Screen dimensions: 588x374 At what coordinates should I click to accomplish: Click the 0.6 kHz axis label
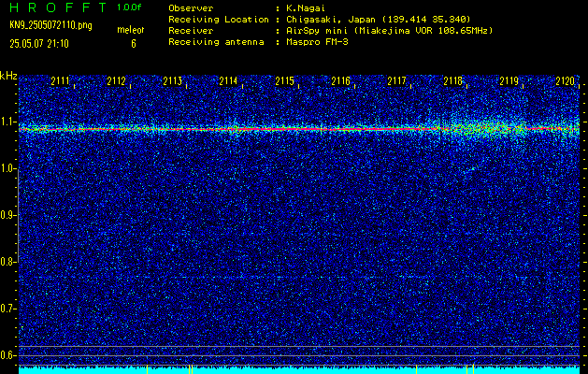[x=7, y=355]
